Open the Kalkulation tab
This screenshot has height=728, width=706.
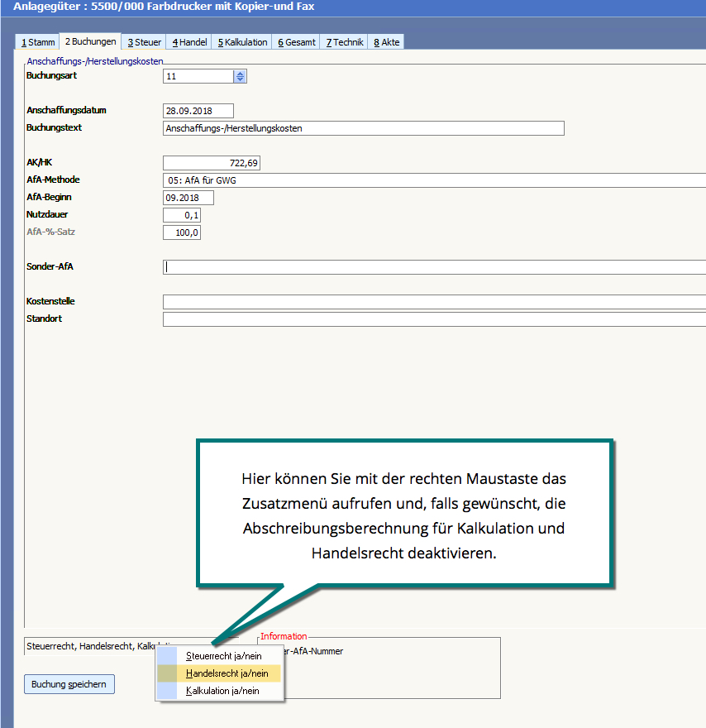pyautogui.click(x=242, y=42)
